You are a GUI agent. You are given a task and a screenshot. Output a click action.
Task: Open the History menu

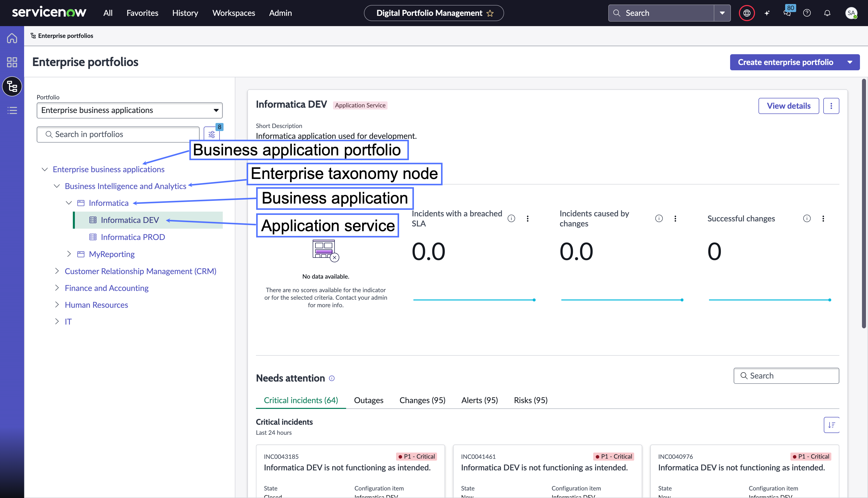point(185,13)
